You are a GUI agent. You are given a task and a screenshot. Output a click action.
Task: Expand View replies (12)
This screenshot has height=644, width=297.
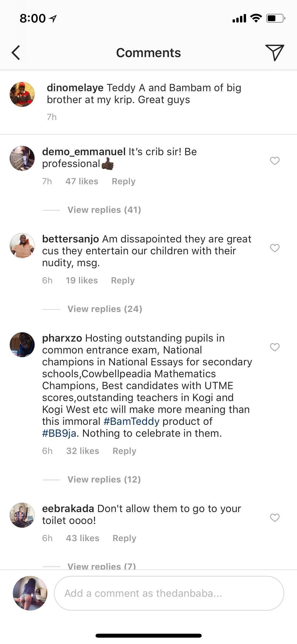[x=104, y=479]
